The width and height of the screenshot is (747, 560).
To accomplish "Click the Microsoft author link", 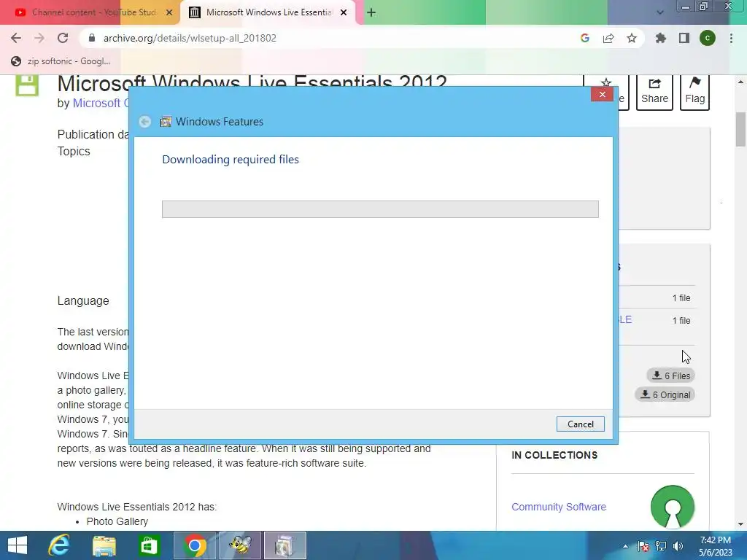I will tap(100, 103).
